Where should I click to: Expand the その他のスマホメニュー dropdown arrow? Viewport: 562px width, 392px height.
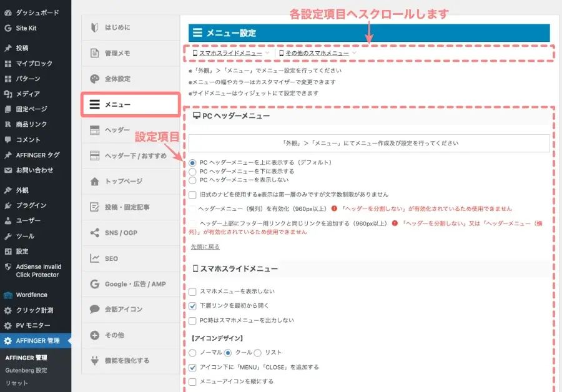[x=354, y=54]
